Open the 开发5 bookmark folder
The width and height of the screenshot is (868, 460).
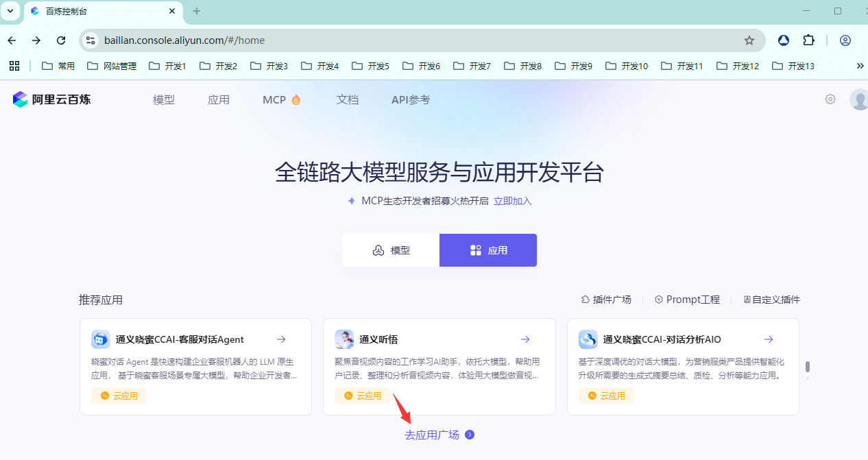(370, 66)
